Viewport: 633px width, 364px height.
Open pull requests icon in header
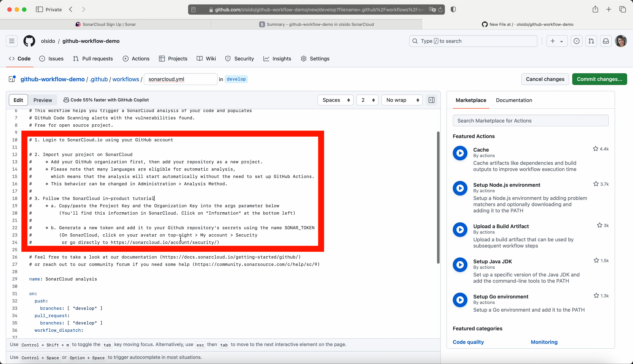(x=591, y=41)
